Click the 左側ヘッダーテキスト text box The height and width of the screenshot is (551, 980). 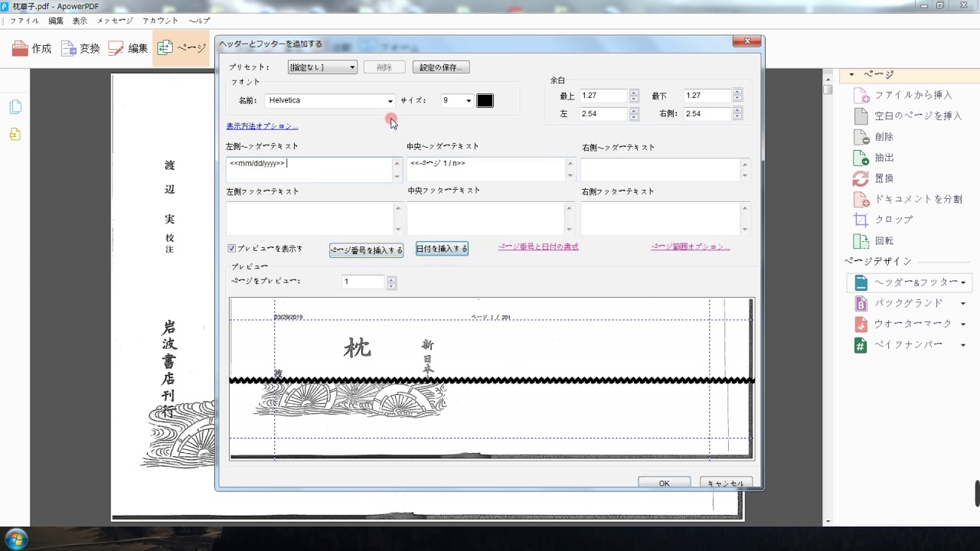click(x=314, y=170)
